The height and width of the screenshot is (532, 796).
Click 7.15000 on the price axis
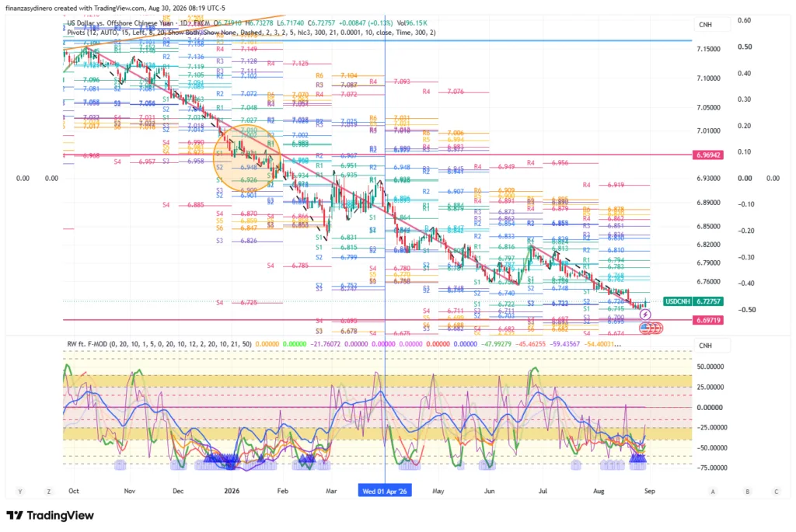pyautogui.click(x=709, y=49)
